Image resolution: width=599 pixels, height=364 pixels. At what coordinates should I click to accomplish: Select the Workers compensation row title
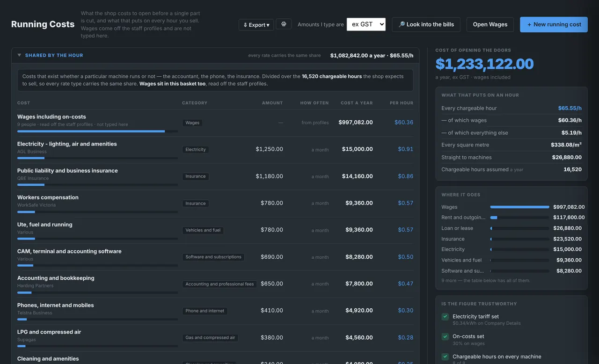(x=48, y=197)
